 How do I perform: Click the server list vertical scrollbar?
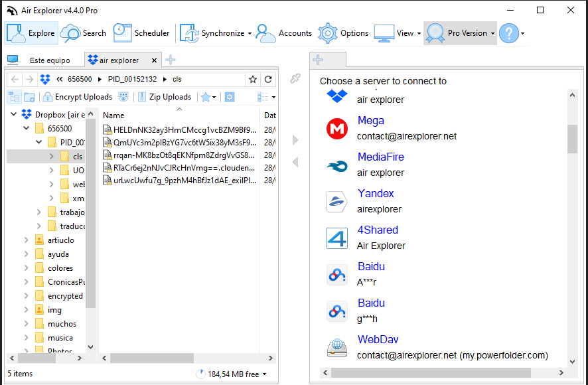click(572, 139)
